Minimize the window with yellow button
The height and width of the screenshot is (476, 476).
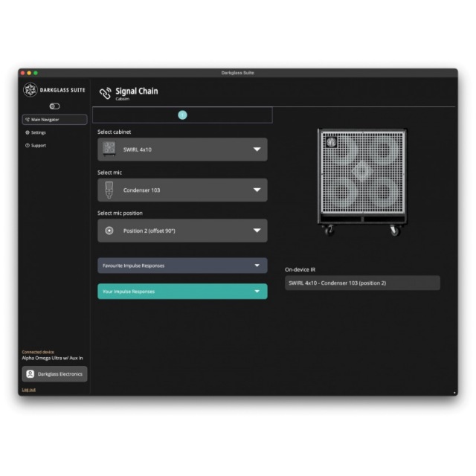pos(29,73)
